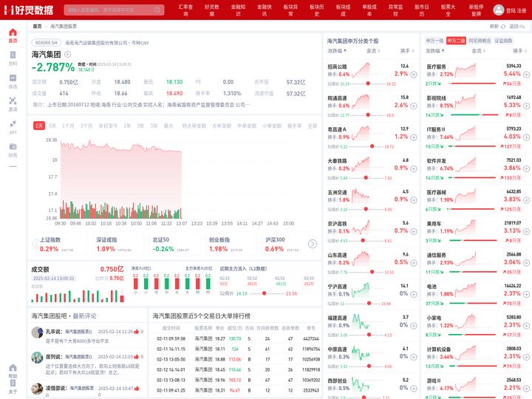532x399 pixels.
Task: Click stock code tag 603069.SH
Action: (x=47, y=43)
